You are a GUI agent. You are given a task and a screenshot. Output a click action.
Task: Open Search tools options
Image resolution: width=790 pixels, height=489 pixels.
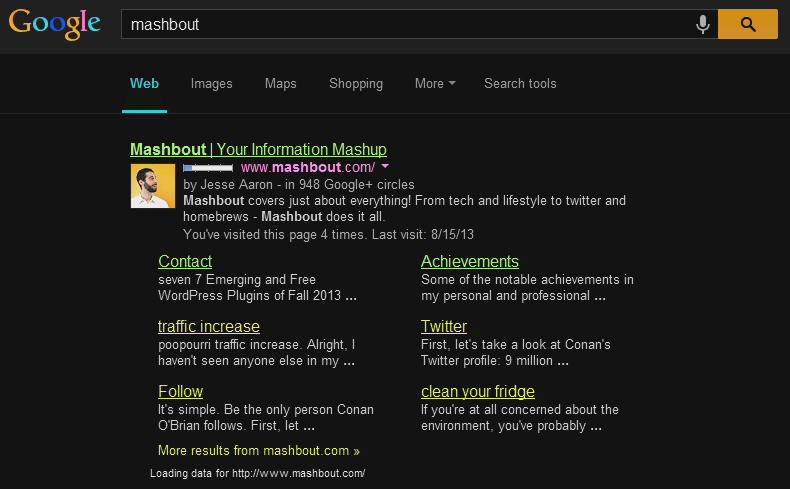pos(520,84)
